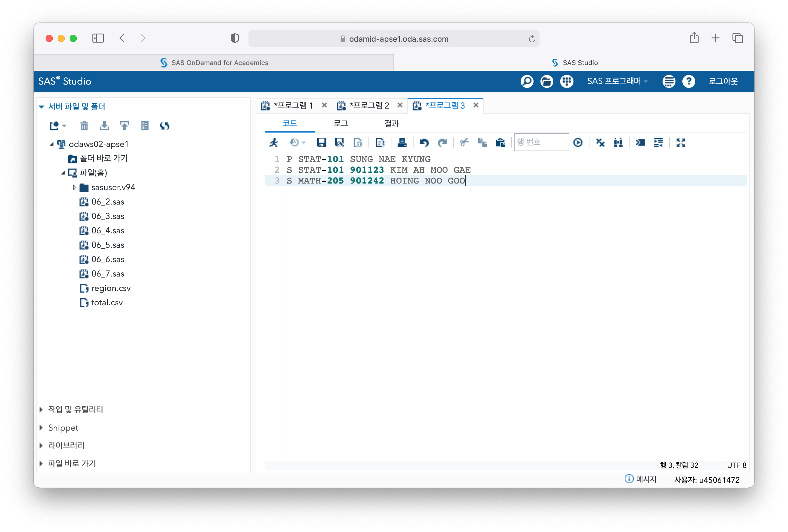Screen dimensions: 788x532
Task: Upload files with the upload arrow icon
Action: (x=125, y=126)
